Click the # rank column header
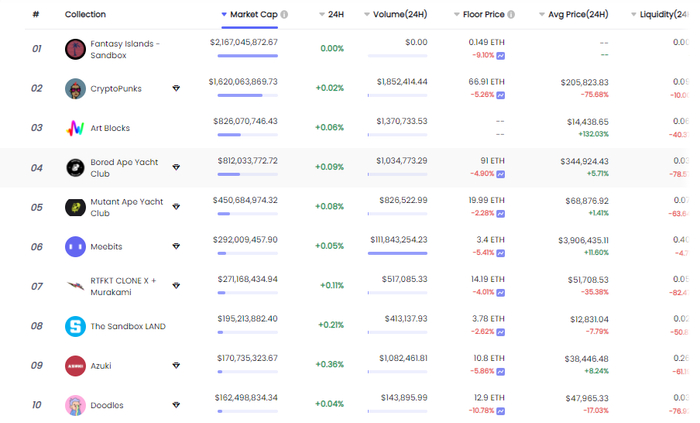 point(36,14)
